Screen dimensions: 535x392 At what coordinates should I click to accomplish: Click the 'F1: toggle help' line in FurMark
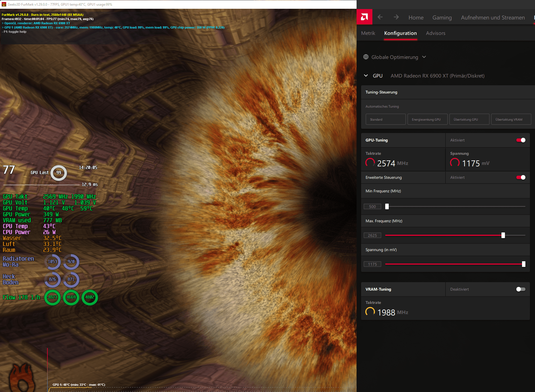(14, 32)
